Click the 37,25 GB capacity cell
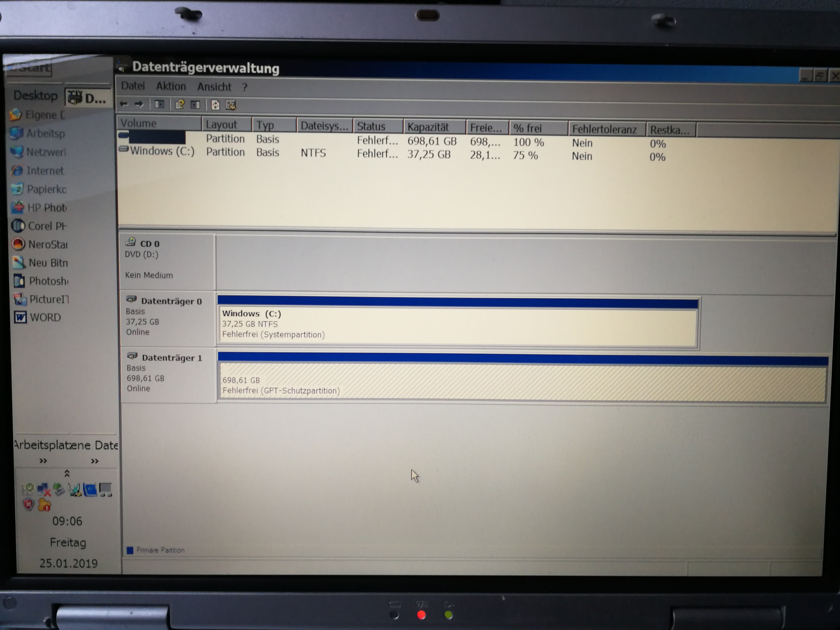Viewport: 840px width, 630px height. [429, 155]
